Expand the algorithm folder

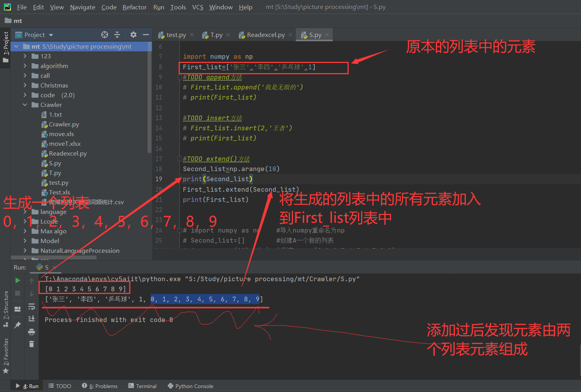[25, 66]
